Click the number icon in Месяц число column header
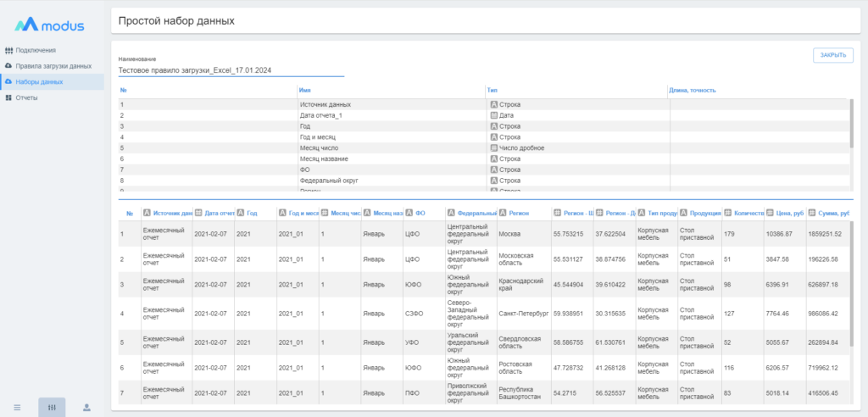 325,213
